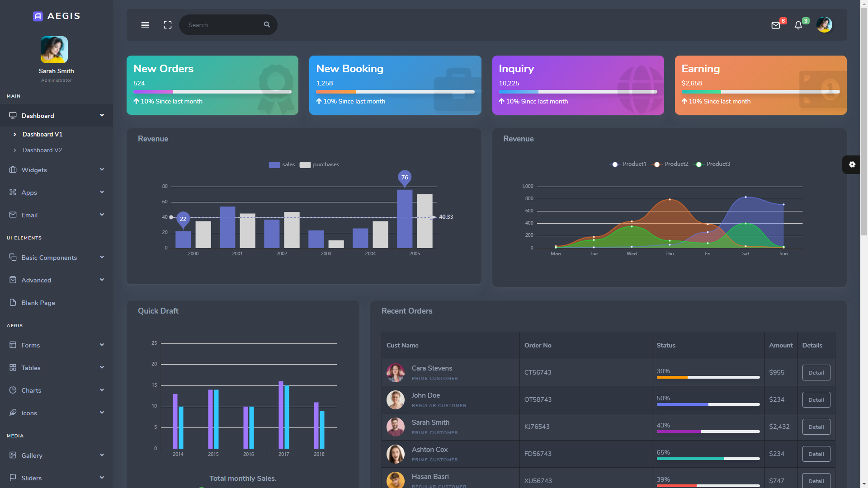Toggle the purchases legend item

pyautogui.click(x=319, y=164)
